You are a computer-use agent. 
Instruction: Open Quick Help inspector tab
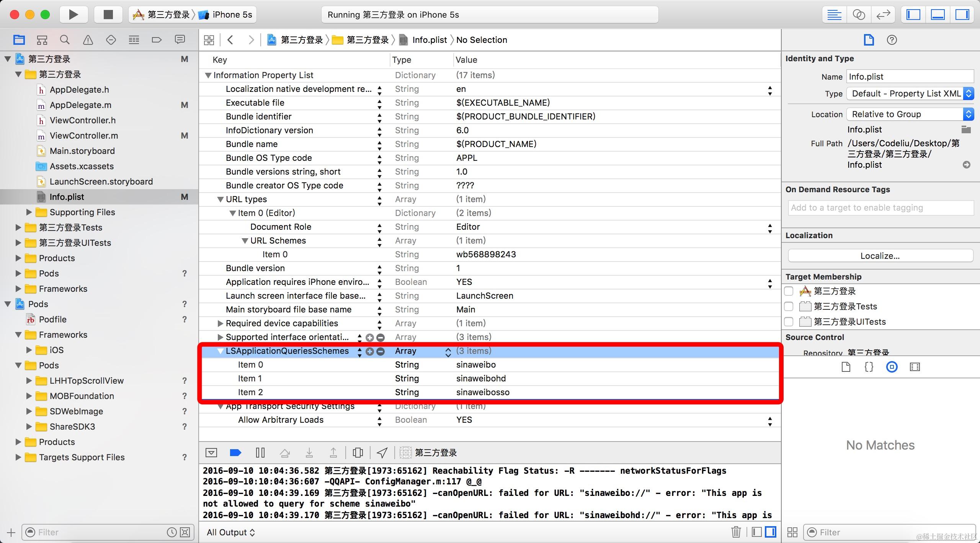pyautogui.click(x=892, y=40)
